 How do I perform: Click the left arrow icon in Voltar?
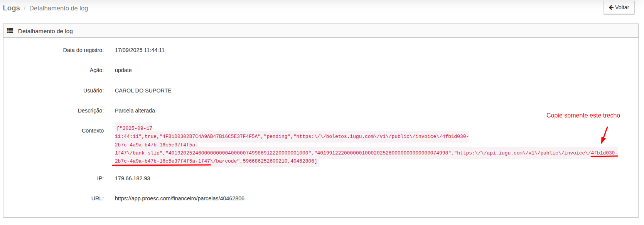click(611, 8)
